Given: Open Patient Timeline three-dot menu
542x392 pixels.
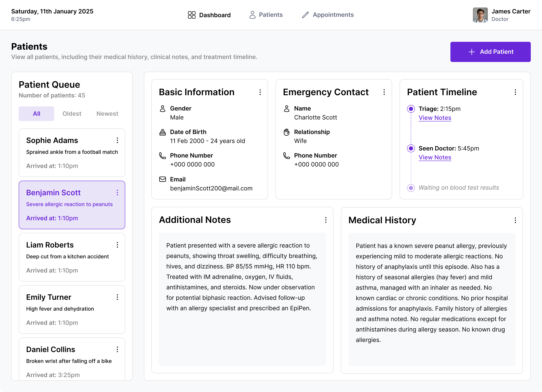Looking at the screenshot, I should tap(515, 92).
